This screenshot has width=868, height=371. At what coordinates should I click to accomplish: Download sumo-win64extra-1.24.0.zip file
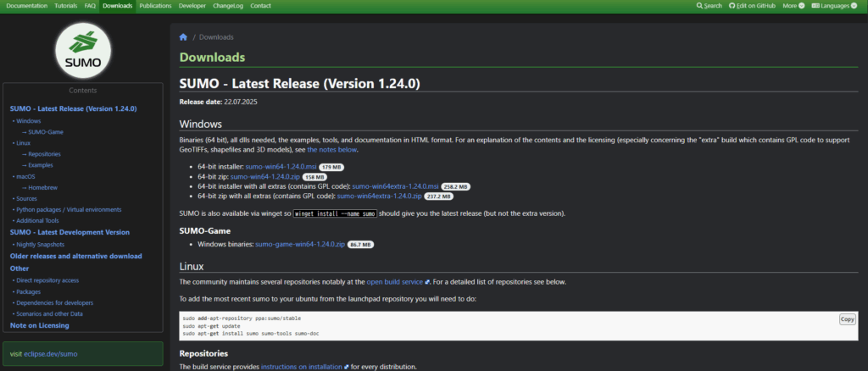[380, 197]
